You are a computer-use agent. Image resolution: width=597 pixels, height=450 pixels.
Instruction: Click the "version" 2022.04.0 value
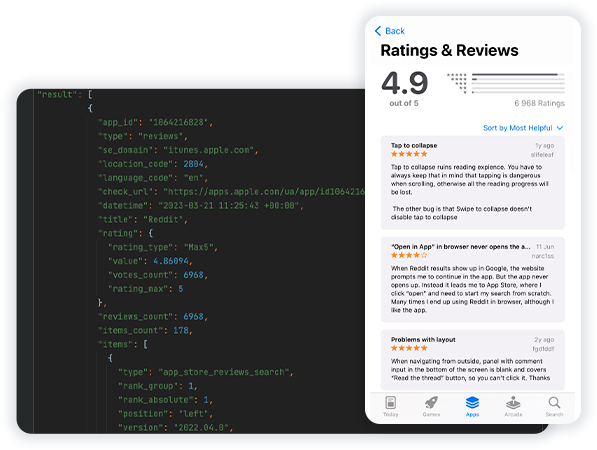[201, 428]
